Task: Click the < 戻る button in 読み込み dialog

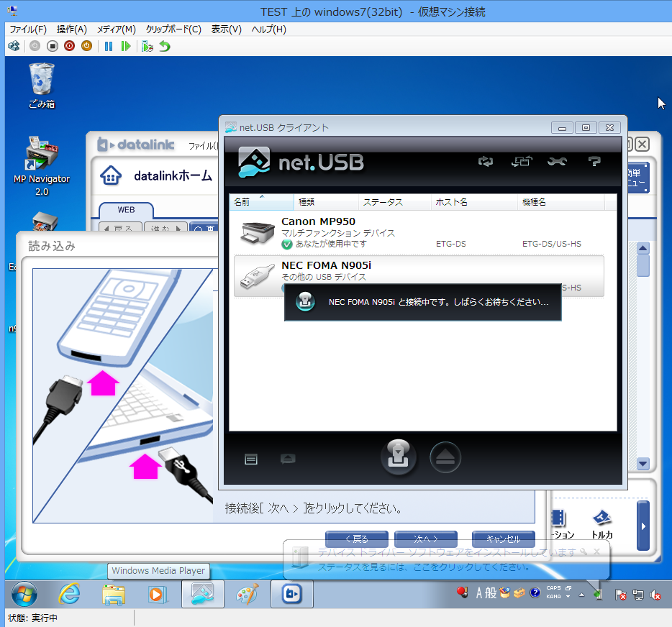Action: (x=357, y=539)
